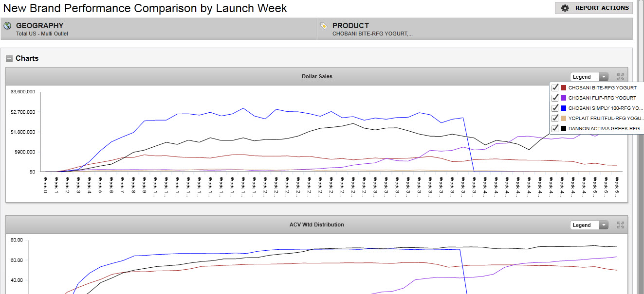This screenshot has height=294, width=644.
Task: Expand the ACV Wtd Distribution chart to fullscreen
Action: [620, 225]
